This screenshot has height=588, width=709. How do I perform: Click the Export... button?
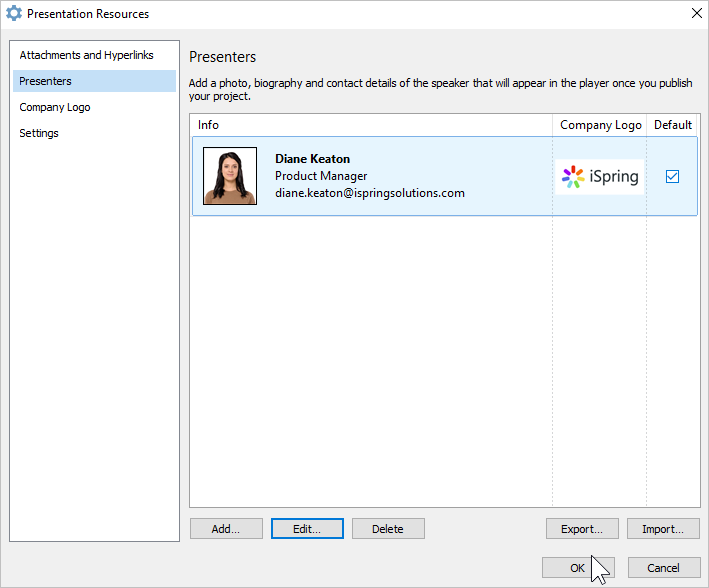point(582,529)
